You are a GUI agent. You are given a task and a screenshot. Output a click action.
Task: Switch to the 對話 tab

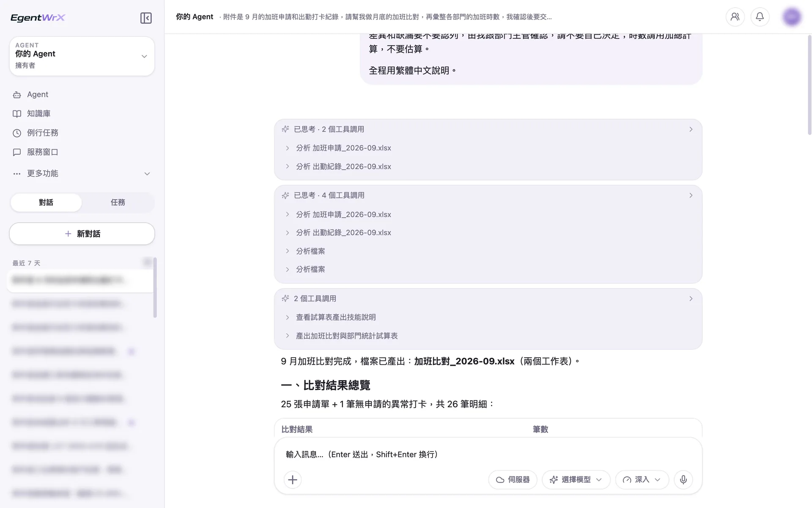[x=46, y=202]
